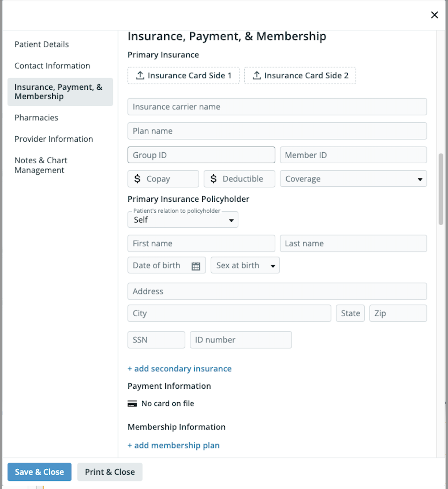Close the dialog with the X icon
The height and width of the screenshot is (489, 448).
tap(434, 15)
